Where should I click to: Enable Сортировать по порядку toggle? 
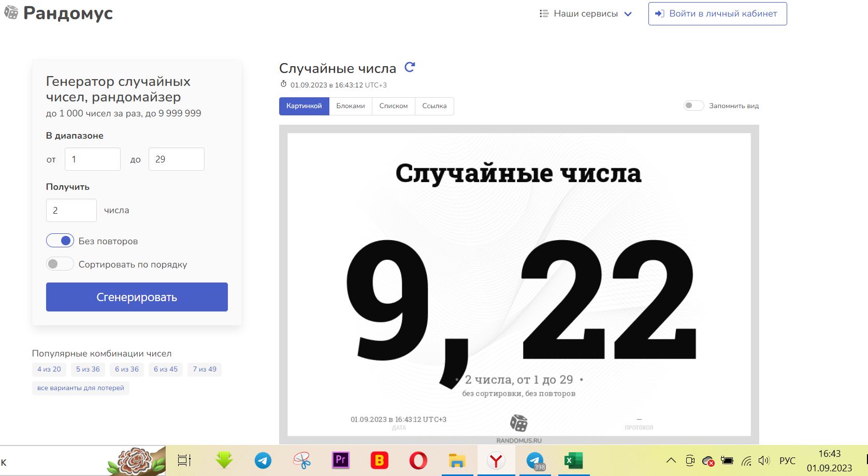pyautogui.click(x=60, y=264)
